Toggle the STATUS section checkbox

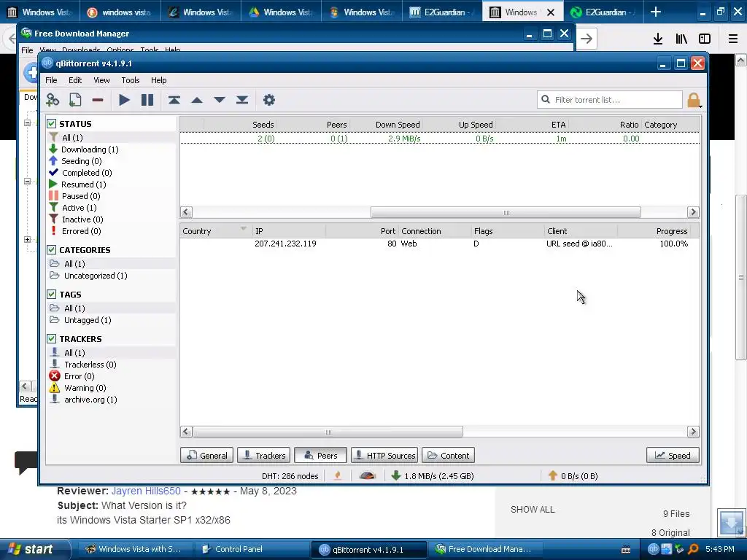[x=52, y=124]
